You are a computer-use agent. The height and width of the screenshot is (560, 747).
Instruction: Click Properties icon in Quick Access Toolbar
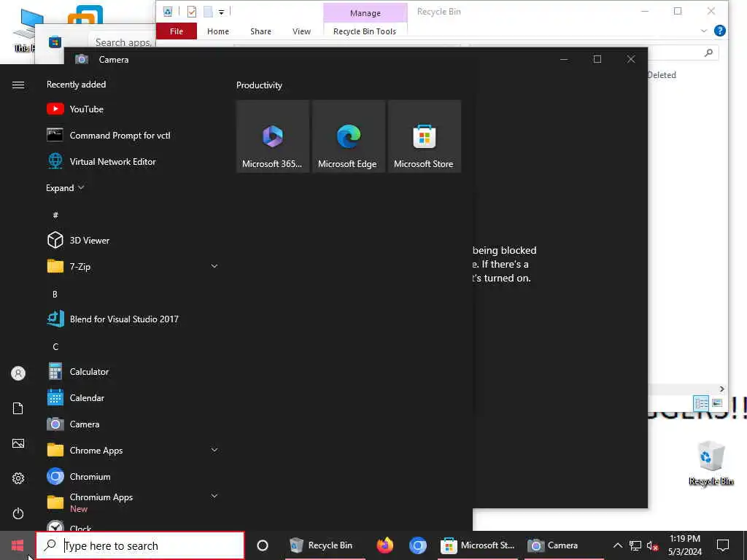coord(192,12)
